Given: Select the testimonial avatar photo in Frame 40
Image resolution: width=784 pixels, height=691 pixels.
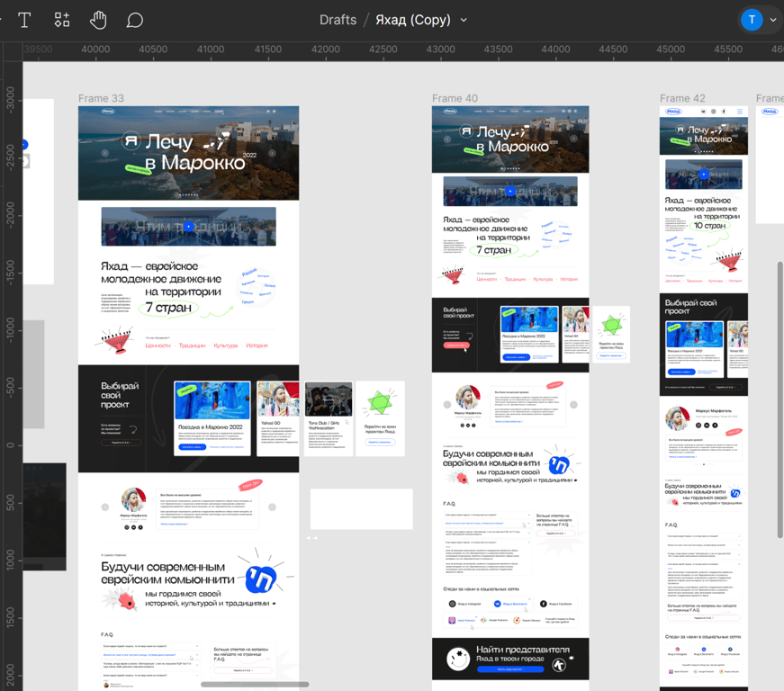Looking at the screenshot, I should 468,397.
